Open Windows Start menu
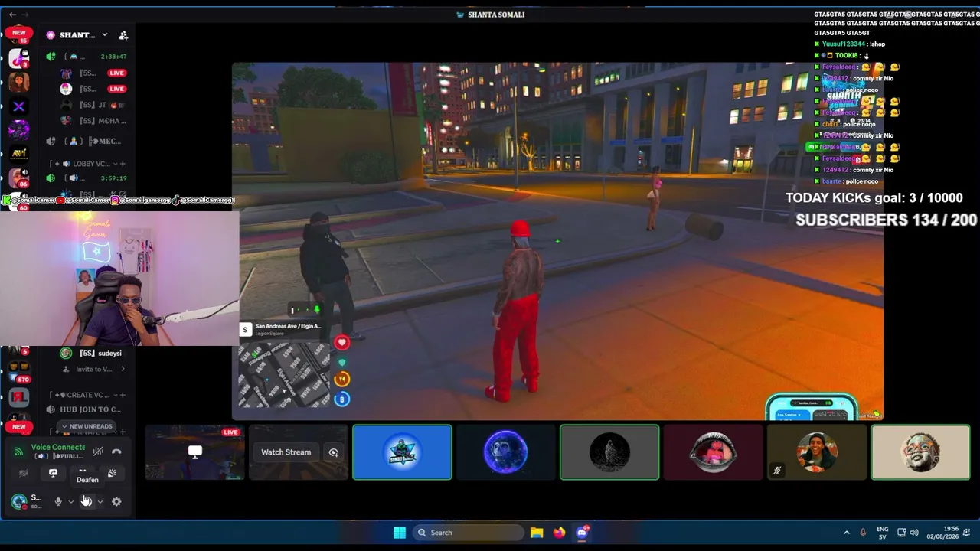The height and width of the screenshot is (551, 980). point(400,533)
